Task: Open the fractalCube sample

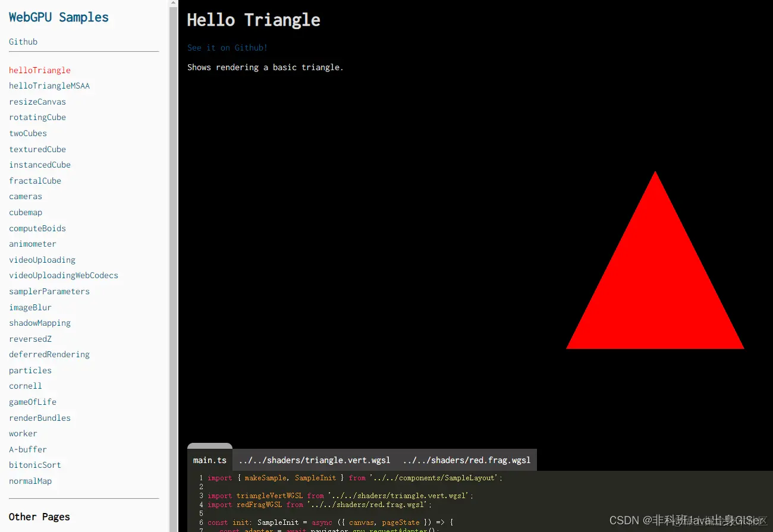Action: [x=35, y=181]
